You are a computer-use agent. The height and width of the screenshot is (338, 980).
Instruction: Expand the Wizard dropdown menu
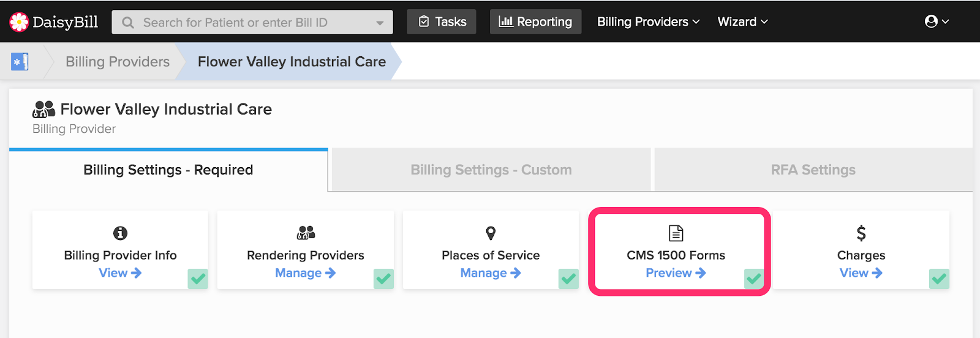(x=742, y=22)
